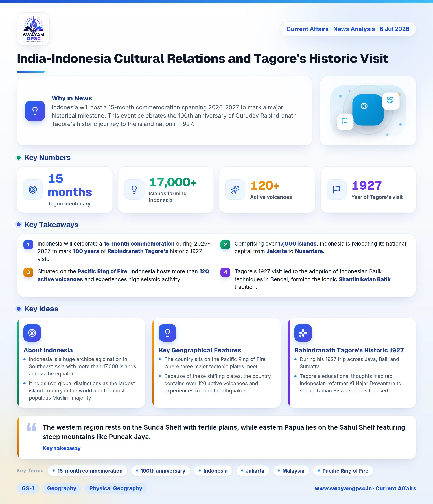
Task: Click the Key Geographical Features card heading
Action: (200, 350)
